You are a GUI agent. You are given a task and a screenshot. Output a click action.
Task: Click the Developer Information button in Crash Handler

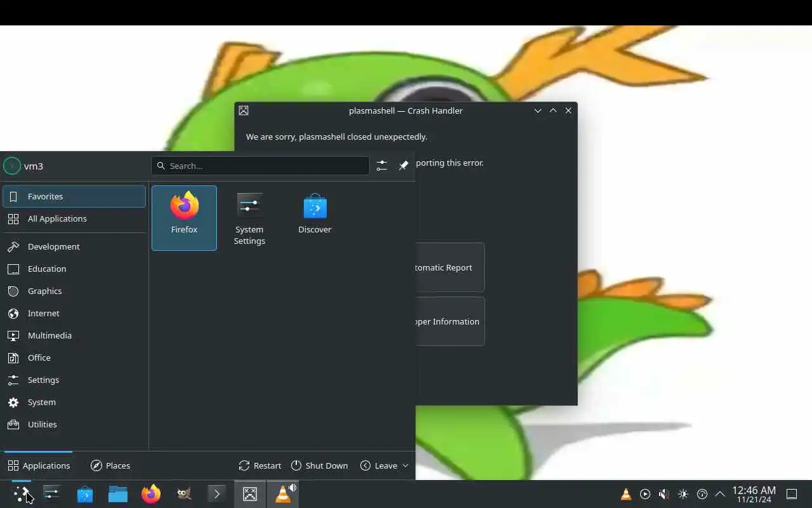coord(450,321)
